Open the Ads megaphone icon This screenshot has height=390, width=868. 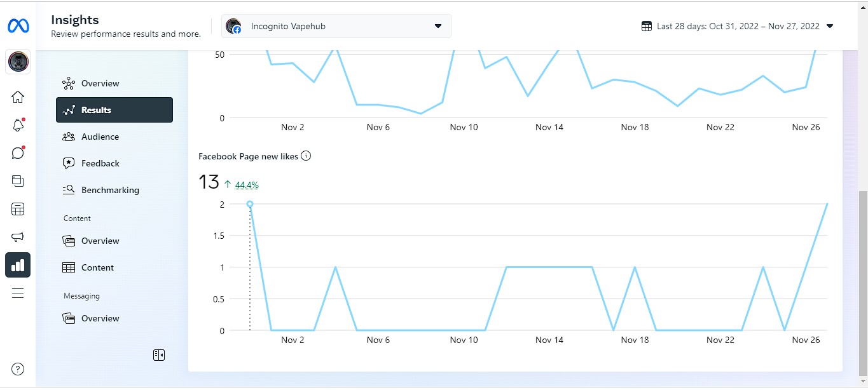18,237
